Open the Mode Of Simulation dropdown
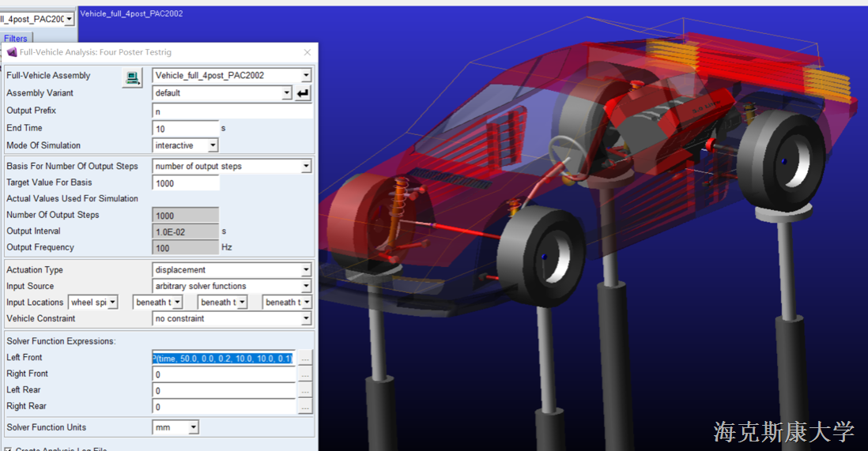The image size is (868, 451). (x=212, y=145)
